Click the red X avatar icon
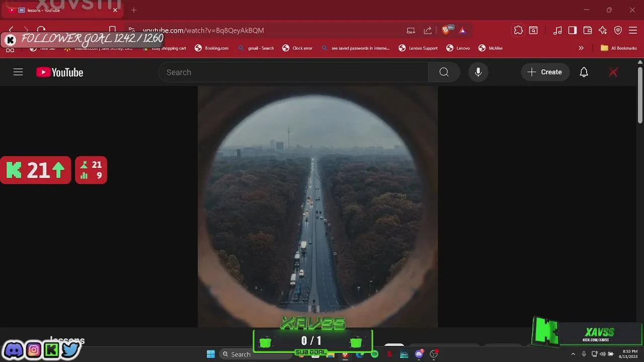644x362 pixels. point(613,72)
